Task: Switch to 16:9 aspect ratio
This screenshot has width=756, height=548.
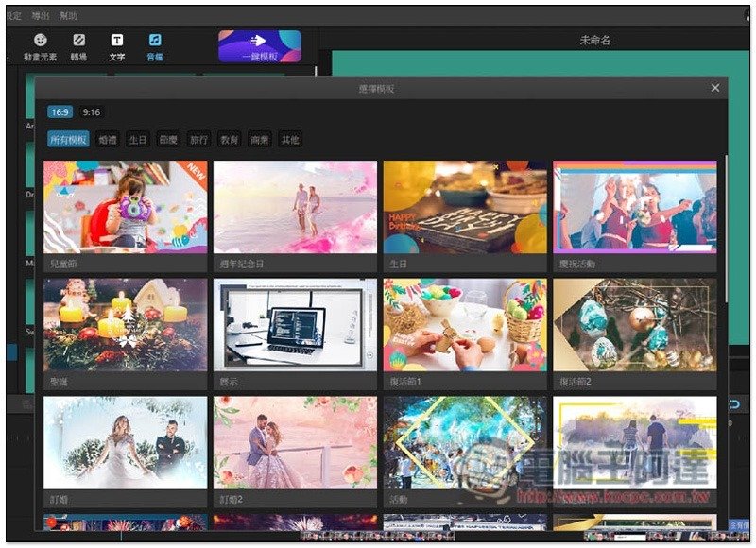Action: (x=60, y=112)
